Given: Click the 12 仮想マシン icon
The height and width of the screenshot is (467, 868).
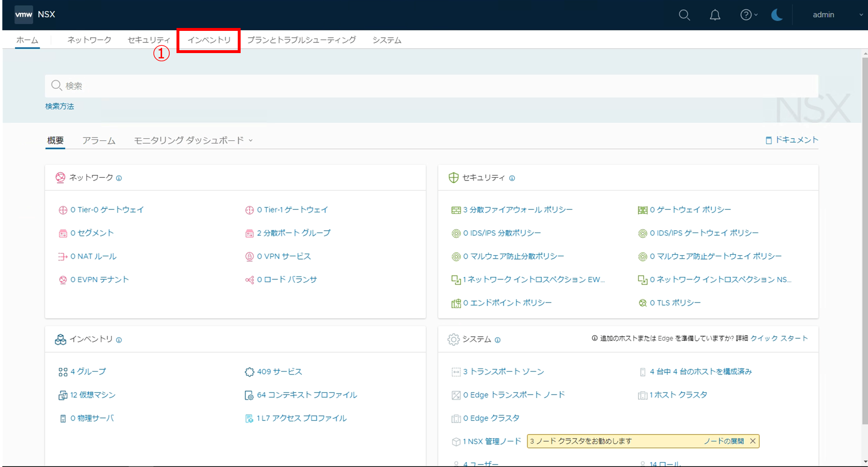Looking at the screenshot, I should point(63,395).
